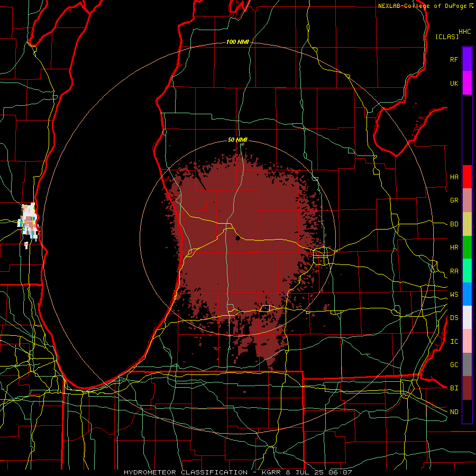Click the BI legend label
Viewport: 476px width, 476px height.
point(454,388)
